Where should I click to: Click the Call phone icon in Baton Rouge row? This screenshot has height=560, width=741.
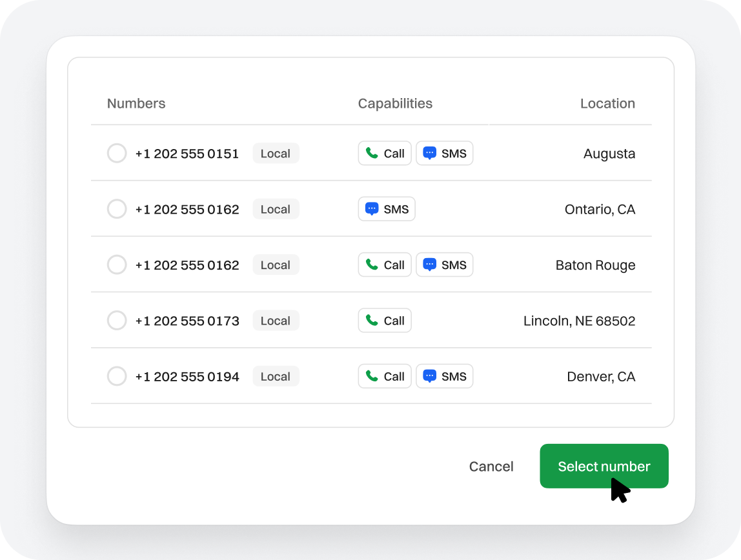pyautogui.click(x=372, y=265)
